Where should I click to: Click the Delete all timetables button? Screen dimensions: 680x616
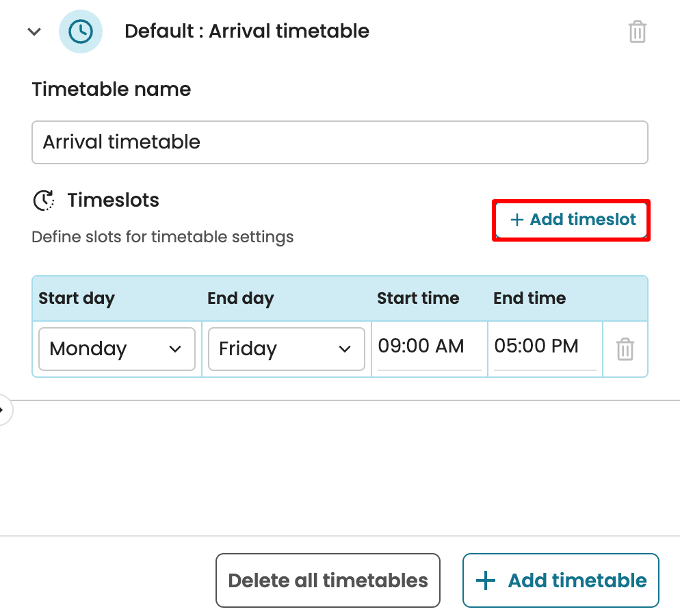[x=328, y=580]
